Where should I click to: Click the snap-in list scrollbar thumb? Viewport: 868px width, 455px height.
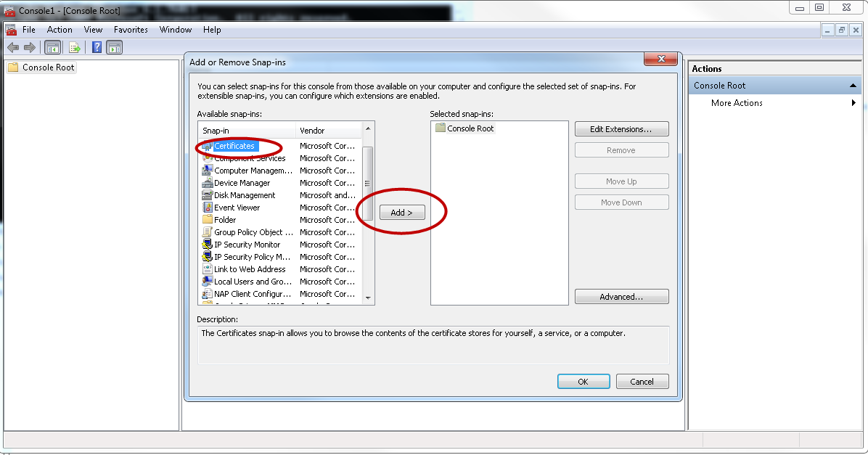[367, 183]
